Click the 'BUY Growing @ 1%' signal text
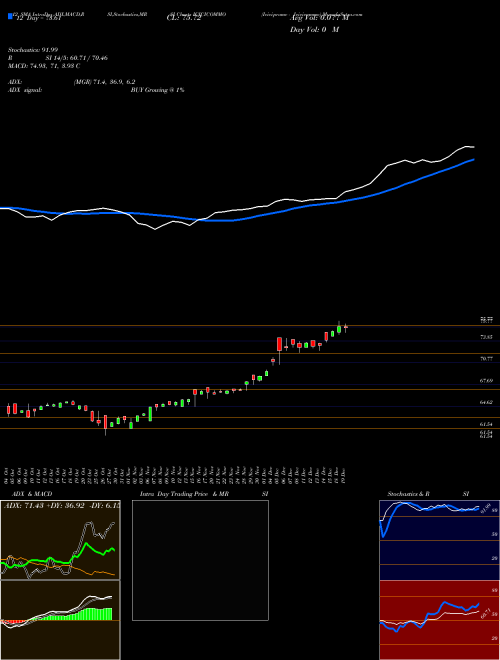The image size is (500, 660). click(x=157, y=90)
